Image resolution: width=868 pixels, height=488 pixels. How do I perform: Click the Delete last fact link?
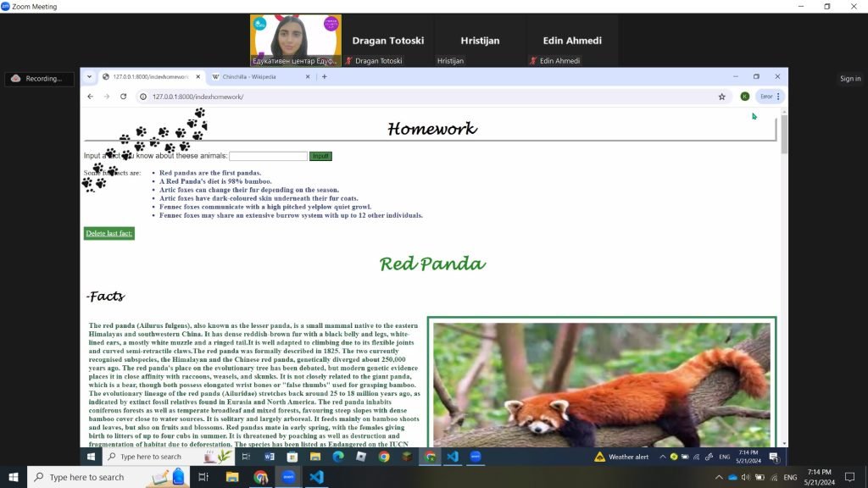(x=109, y=234)
